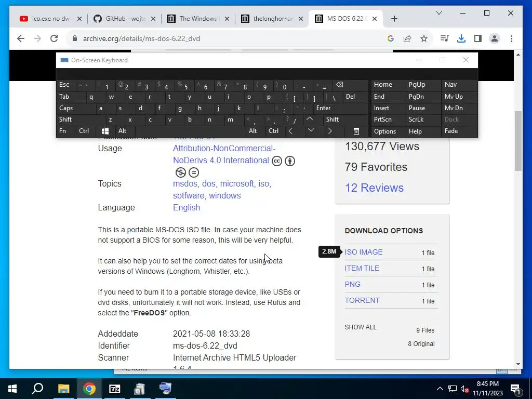
Task: Open the TORRENT download option
Action: point(362,300)
